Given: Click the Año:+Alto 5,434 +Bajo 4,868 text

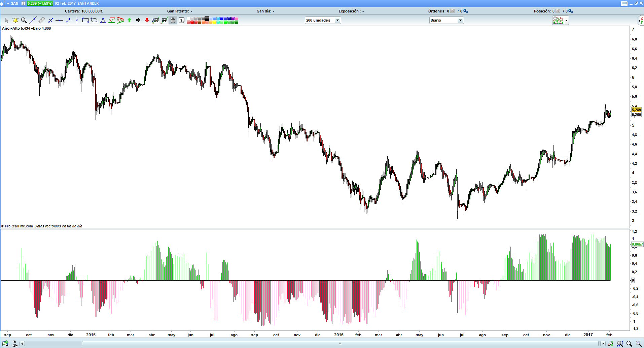Looking at the screenshot, I should pos(26,28).
